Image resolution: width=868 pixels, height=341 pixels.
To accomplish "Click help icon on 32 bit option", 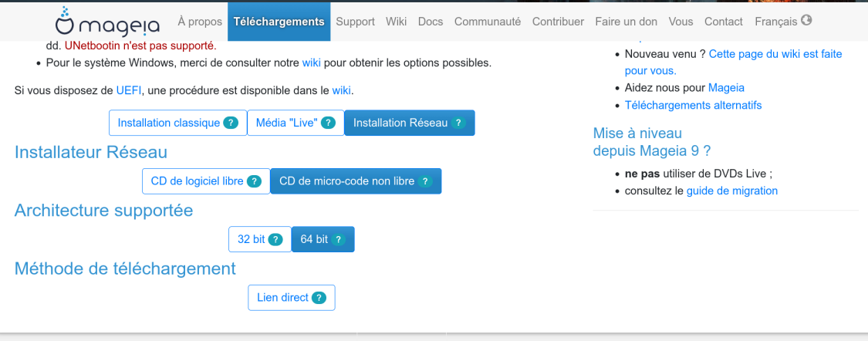I will [275, 240].
